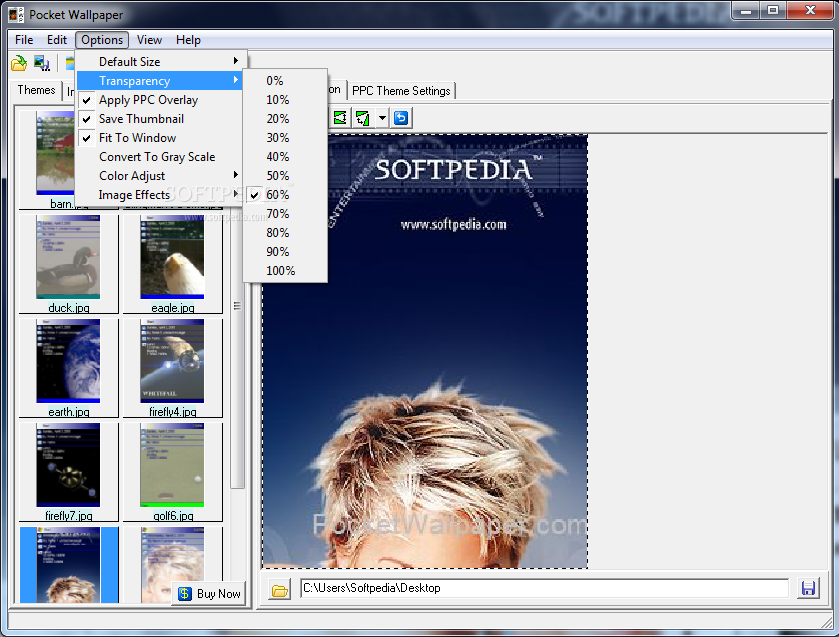The height and width of the screenshot is (637, 839).
Task: Set transparency to 90%
Action: 285,252
